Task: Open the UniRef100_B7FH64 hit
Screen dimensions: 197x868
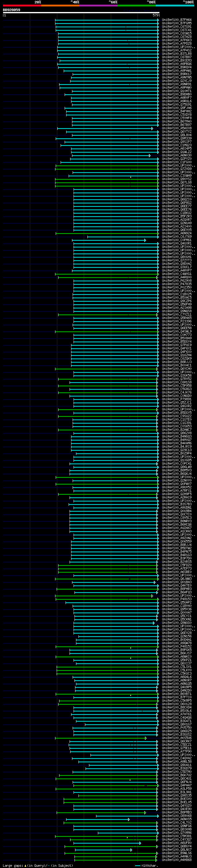Action: pos(177,20)
